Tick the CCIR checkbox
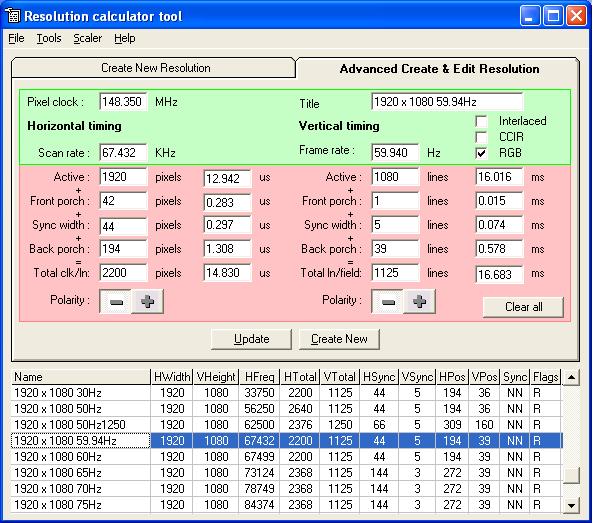 pyautogui.click(x=481, y=137)
